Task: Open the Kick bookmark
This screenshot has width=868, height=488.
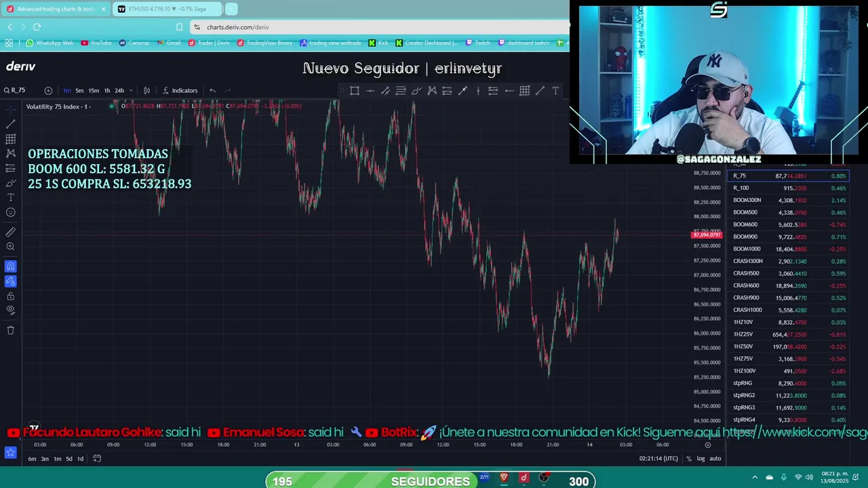Action: click(x=378, y=43)
